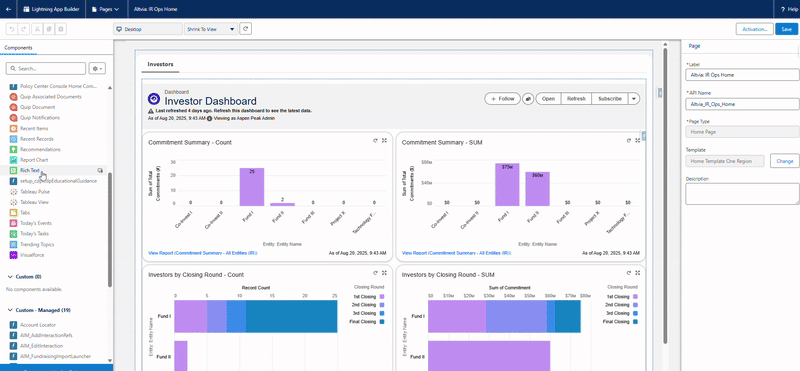Image resolution: width=800 pixels, height=371 pixels.
Task: Select the Recommendations component
Action: click(x=40, y=150)
